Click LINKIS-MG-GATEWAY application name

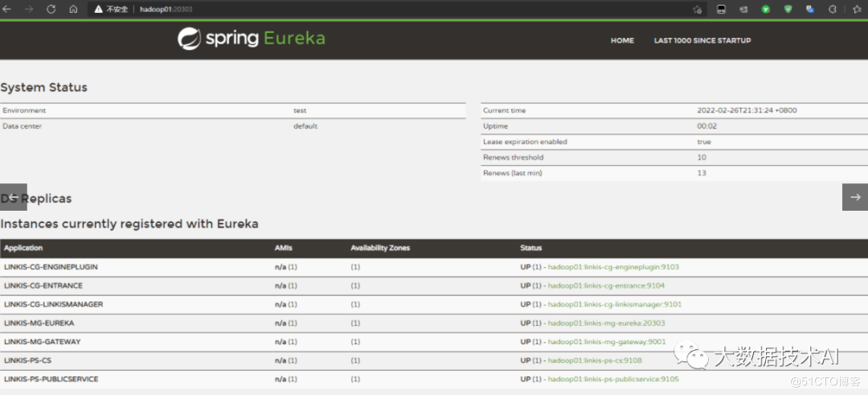click(x=42, y=342)
